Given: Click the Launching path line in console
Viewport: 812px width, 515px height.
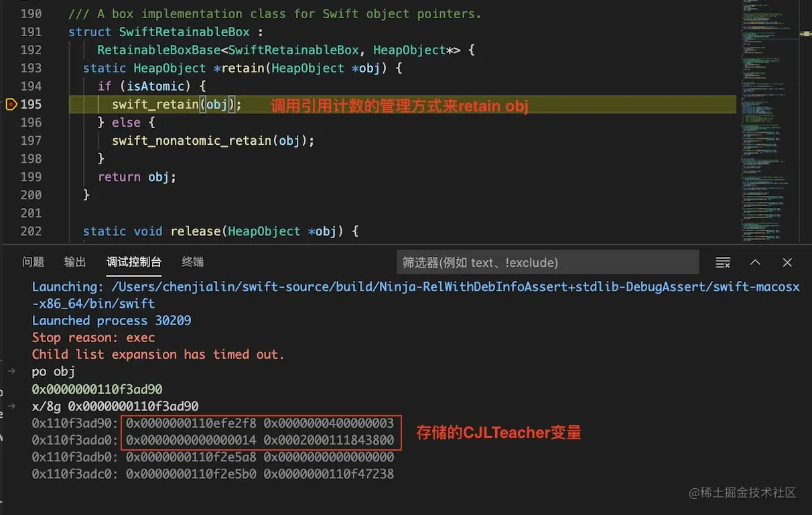Looking at the screenshot, I should pos(415,295).
